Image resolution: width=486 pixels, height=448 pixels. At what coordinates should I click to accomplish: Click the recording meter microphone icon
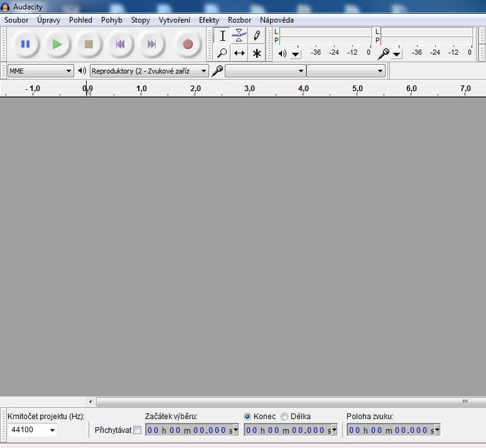tap(384, 53)
